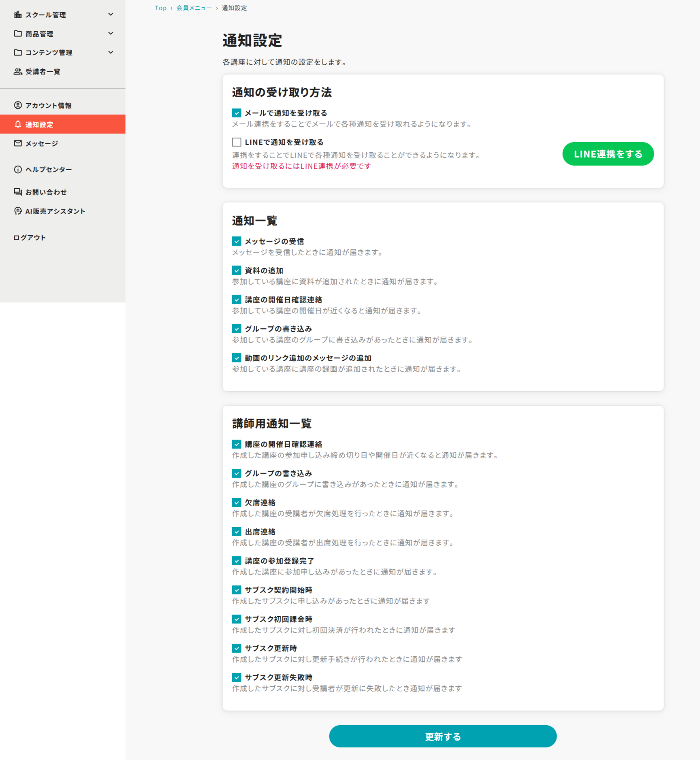This screenshot has width=700, height=760.
Task: Click the building icon beside スクール管理
Action: click(x=18, y=15)
